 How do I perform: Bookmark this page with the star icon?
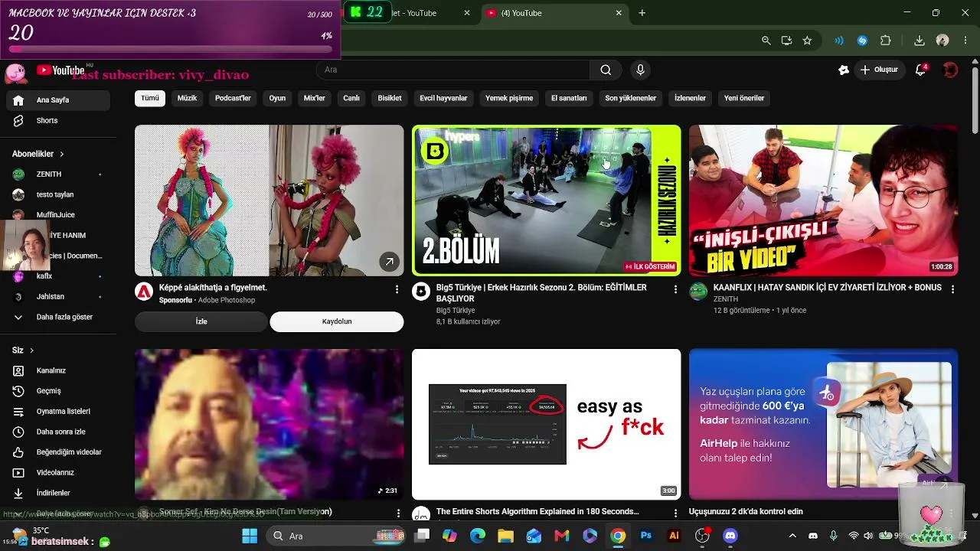(x=807, y=41)
